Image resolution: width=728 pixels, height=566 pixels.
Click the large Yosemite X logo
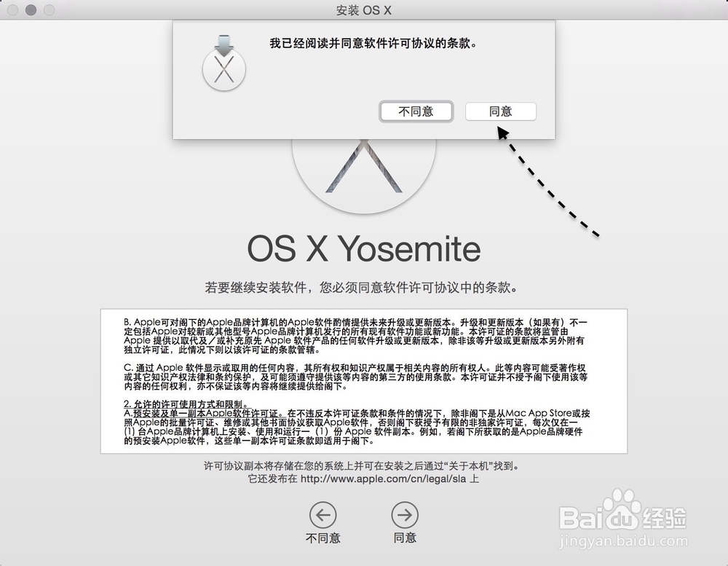click(x=364, y=176)
